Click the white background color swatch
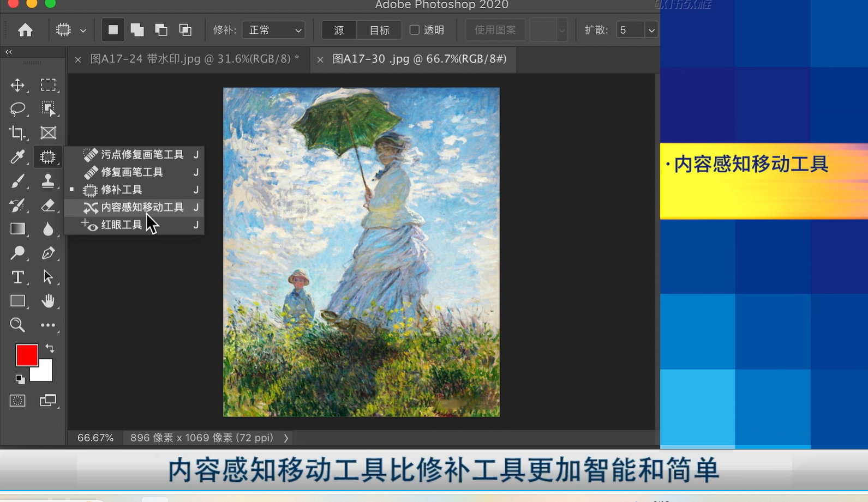Image resolution: width=868 pixels, height=502 pixels. pos(45,374)
